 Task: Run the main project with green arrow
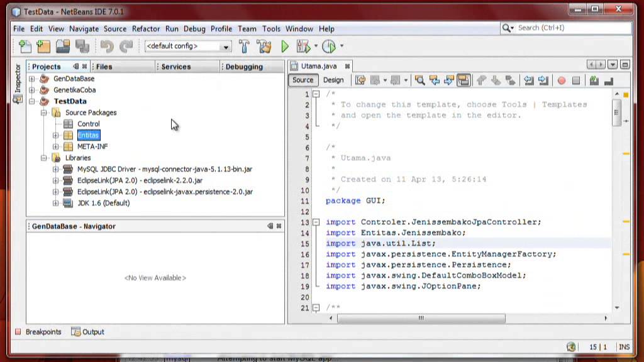point(285,47)
